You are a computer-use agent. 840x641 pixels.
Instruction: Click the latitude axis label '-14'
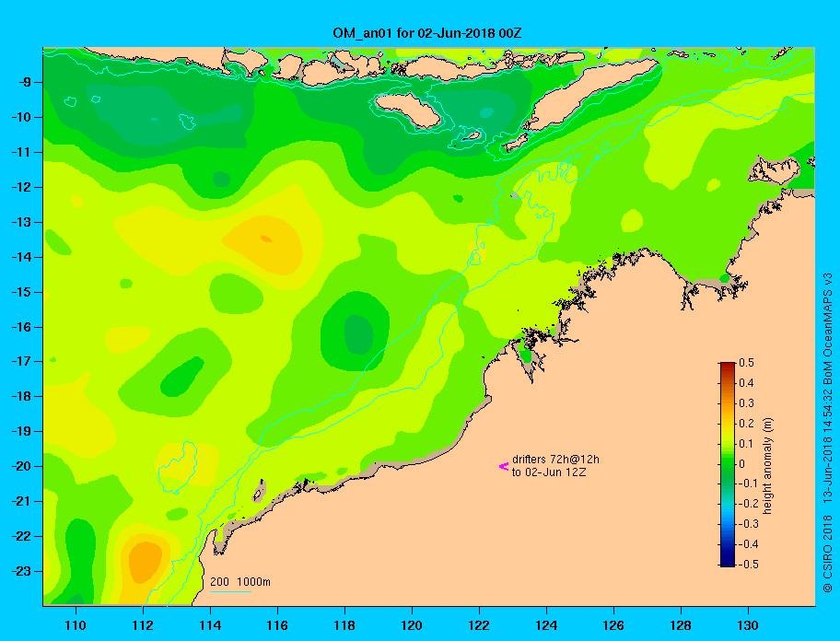pyautogui.click(x=20, y=257)
